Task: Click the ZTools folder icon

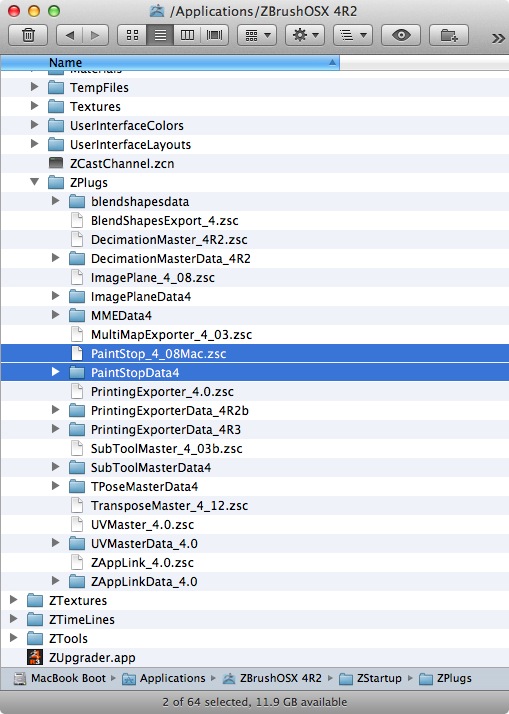Action: (35, 639)
